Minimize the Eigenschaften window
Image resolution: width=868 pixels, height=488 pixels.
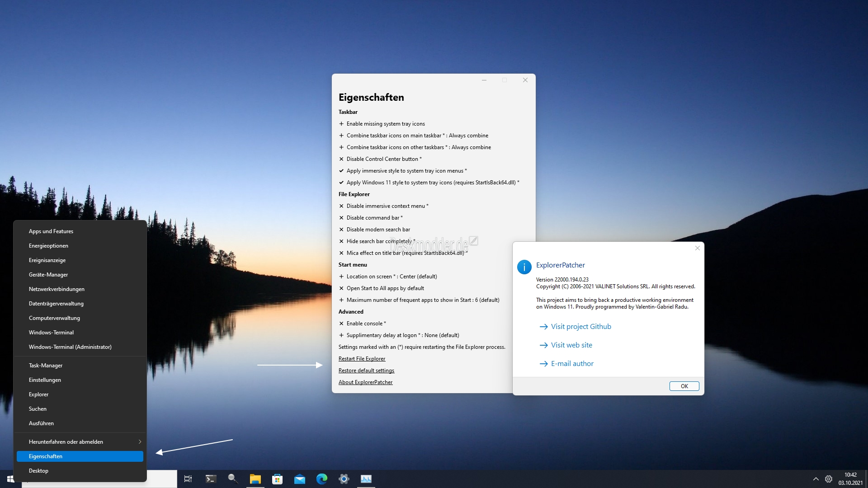484,80
